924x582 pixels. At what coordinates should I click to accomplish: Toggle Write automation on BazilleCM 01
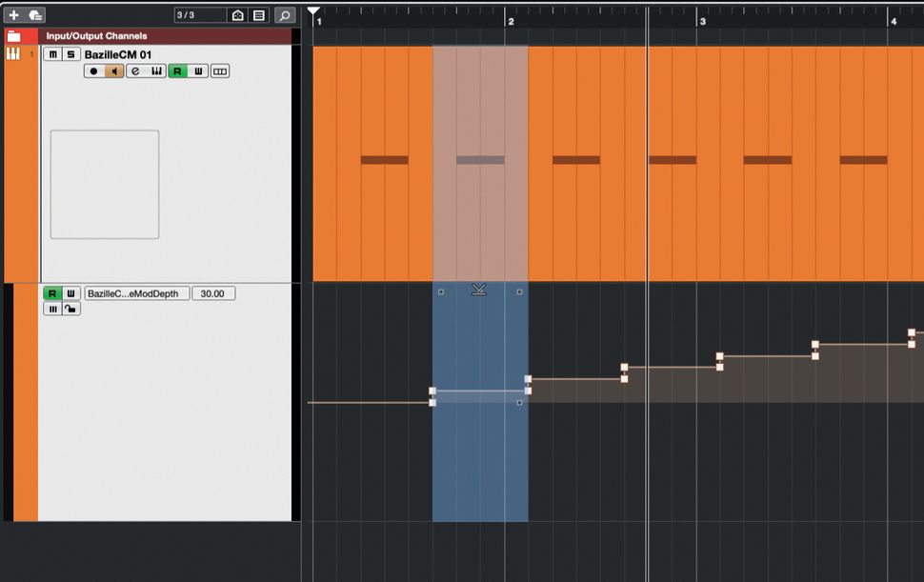[198, 70]
